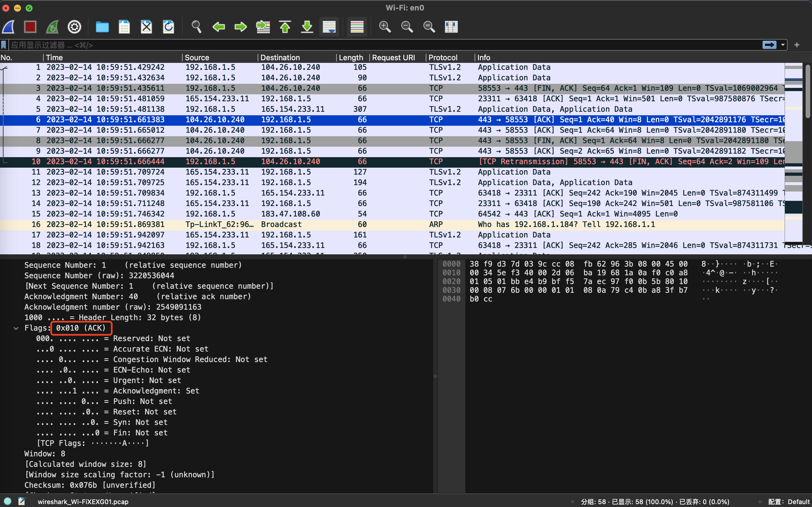Start capturing packets with shark fin icon
This screenshot has height=507, width=812.
(x=8, y=27)
